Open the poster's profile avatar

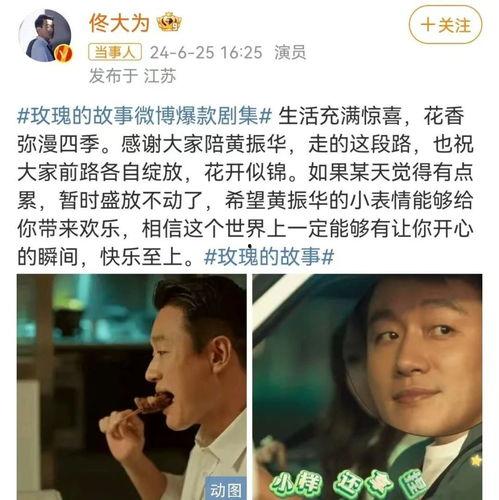pyautogui.click(x=45, y=36)
